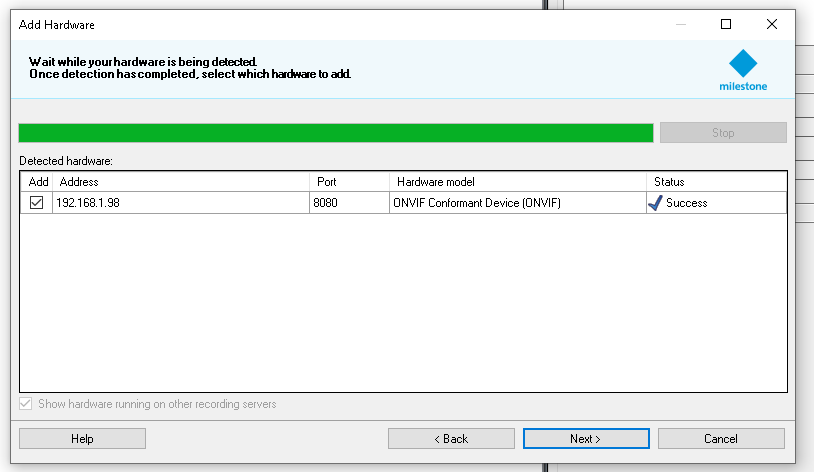The height and width of the screenshot is (472, 814).
Task: Click the Add column header
Action: tap(38, 182)
